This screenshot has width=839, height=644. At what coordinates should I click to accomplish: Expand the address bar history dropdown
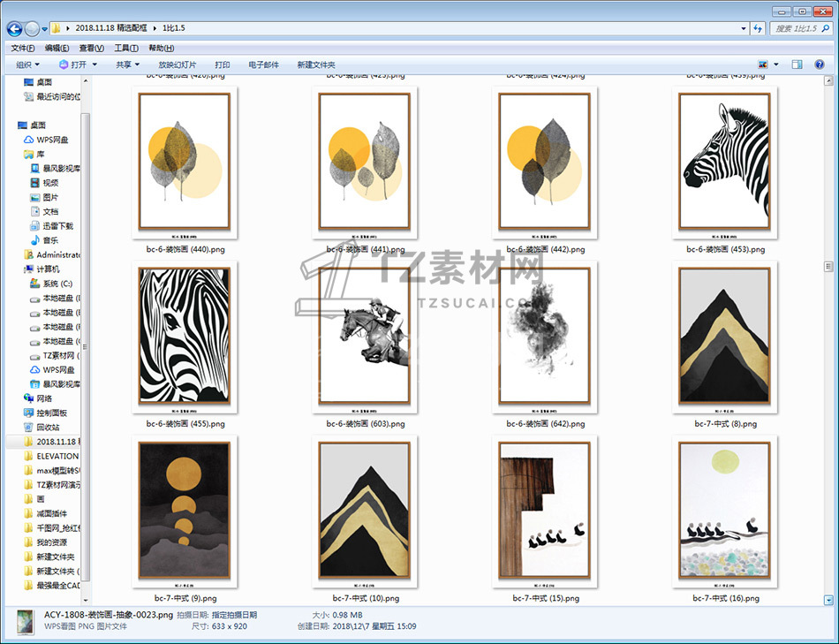point(743,28)
